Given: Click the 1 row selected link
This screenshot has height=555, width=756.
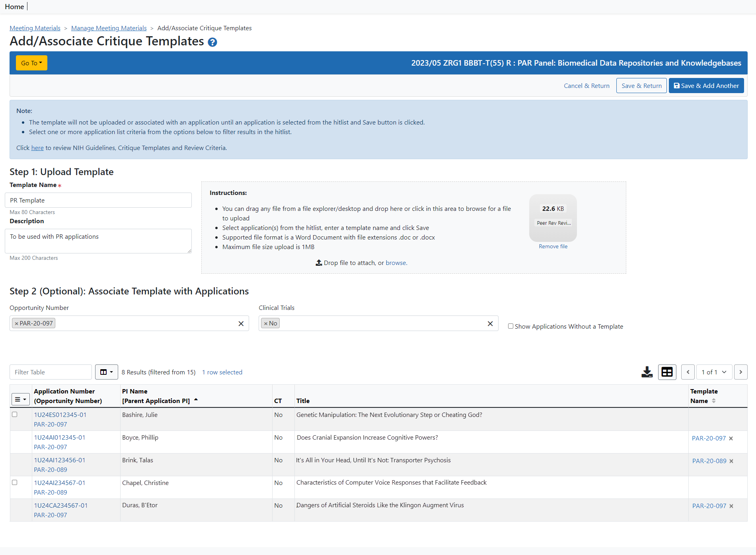Looking at the screenshot, I should [222, 372].
